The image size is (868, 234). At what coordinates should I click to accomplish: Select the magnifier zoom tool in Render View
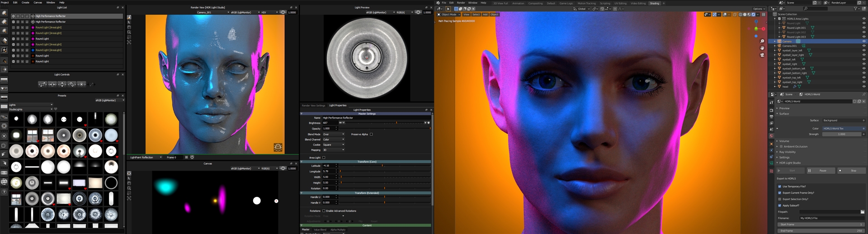[x=129, y=32]
